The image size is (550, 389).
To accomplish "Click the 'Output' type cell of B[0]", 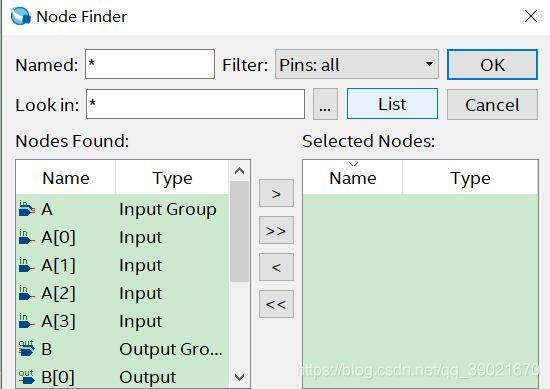I will (148, 377).
